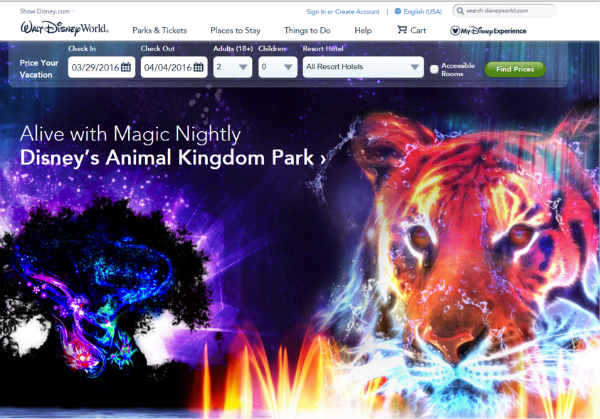Open the Check Out calendar icon
This screenshot has width=600, height=419.
pyautogui.click(x=198, y=67)
